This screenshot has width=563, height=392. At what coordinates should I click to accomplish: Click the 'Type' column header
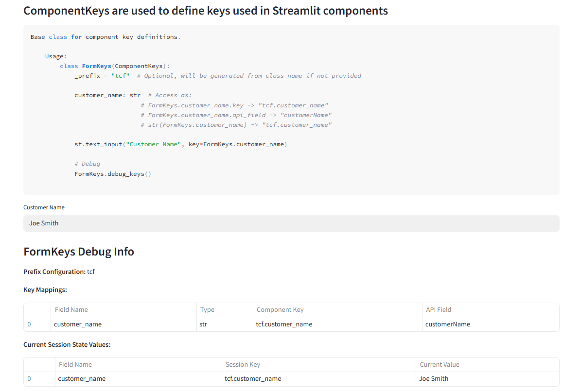click(x=225, y=309)
